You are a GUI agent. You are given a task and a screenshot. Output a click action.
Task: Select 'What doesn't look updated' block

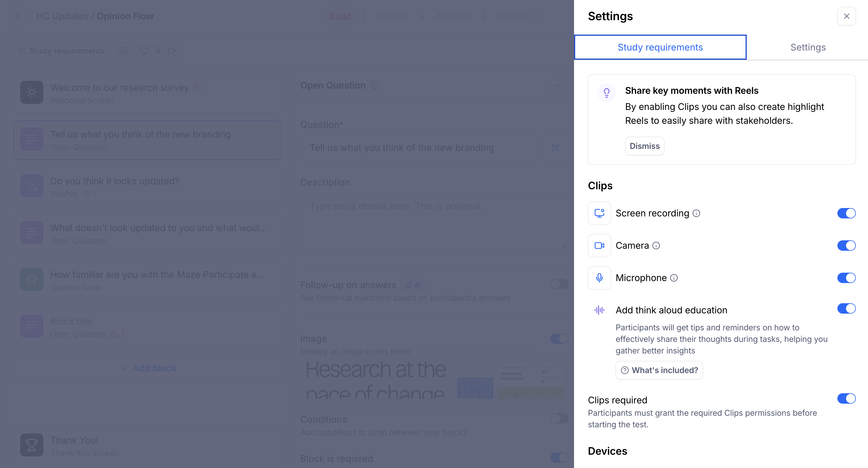pyautogui.click(x=147, y=234)
